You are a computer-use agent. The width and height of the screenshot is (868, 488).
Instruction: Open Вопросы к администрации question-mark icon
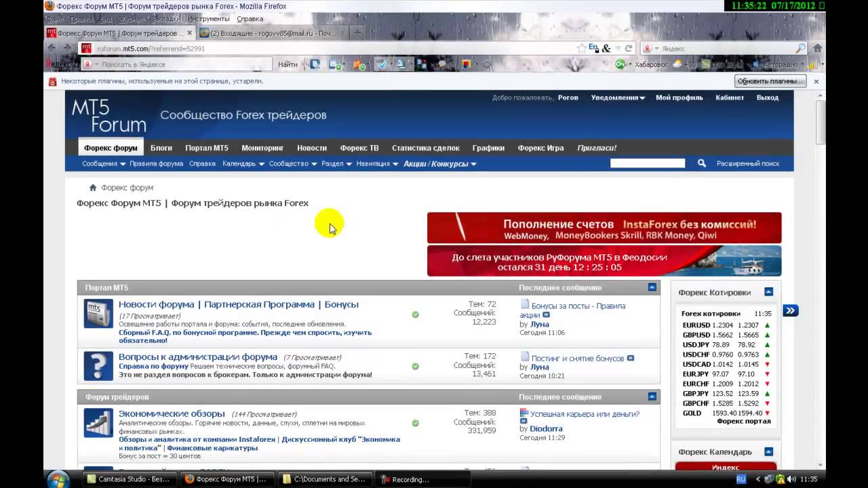98,366
